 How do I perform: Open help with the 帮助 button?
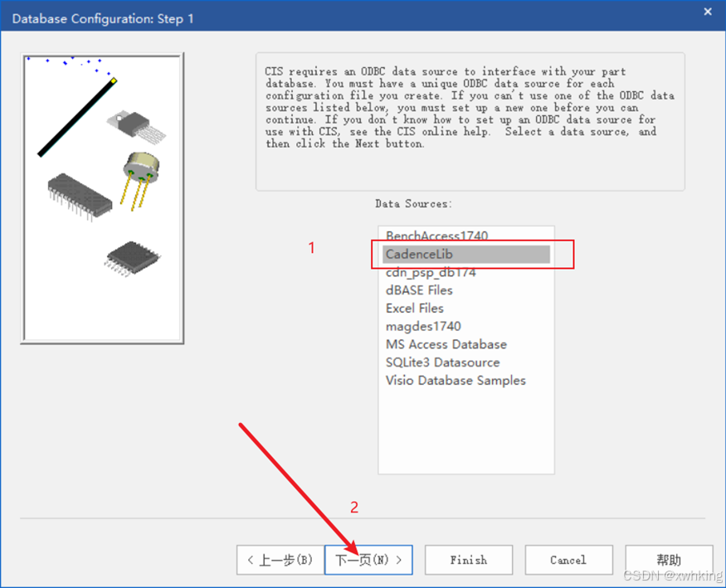tap(669, 560)
